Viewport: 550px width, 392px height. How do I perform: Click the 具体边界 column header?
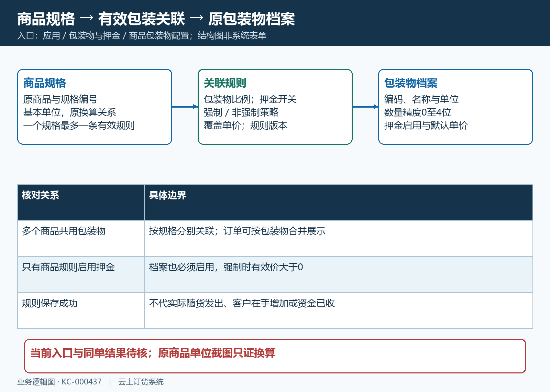pyautogui.click(x=339, y=202)
